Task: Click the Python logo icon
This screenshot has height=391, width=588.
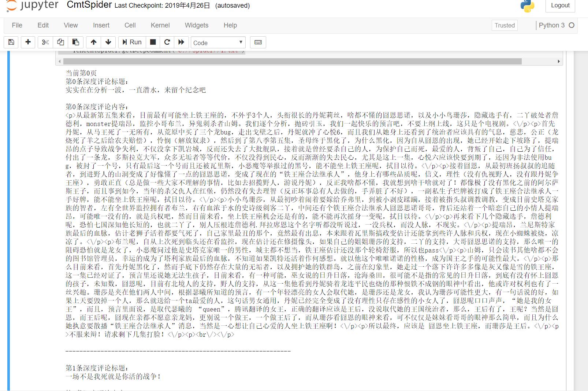Action: pos(527,6)
